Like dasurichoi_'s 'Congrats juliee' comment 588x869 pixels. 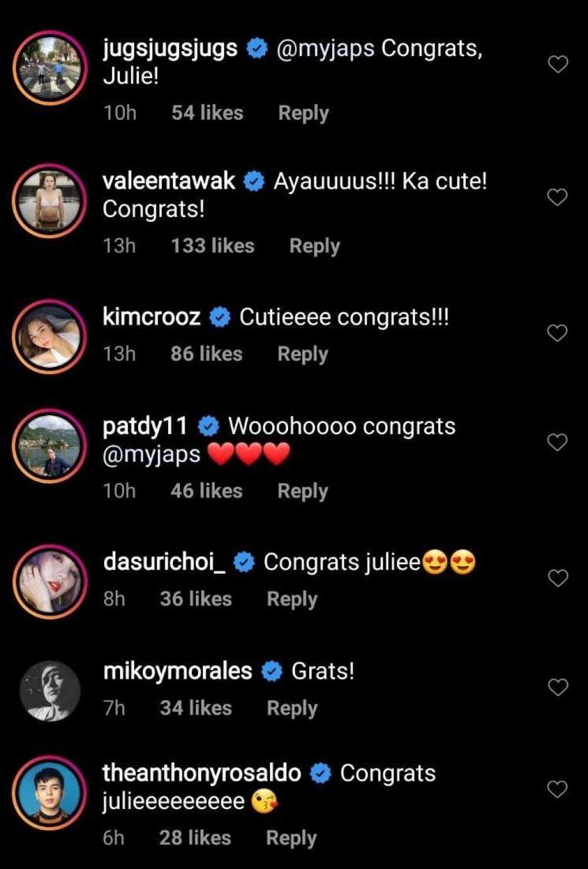(x=557, y=578)
